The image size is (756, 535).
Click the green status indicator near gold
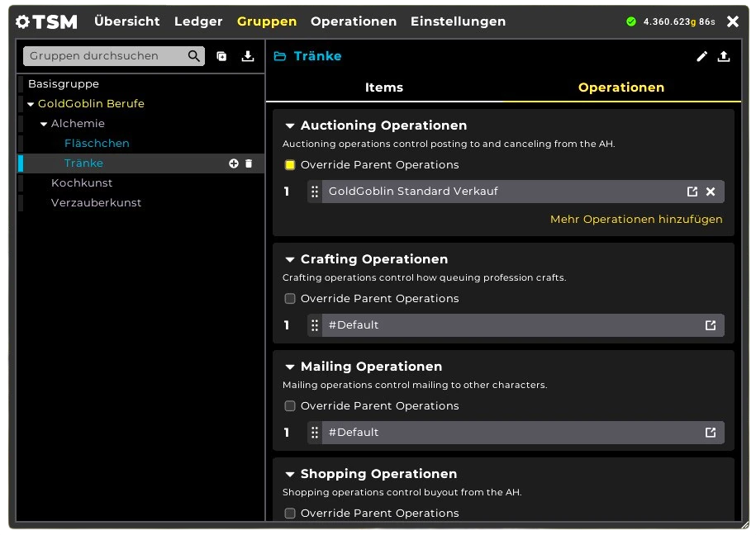(x=631, y=21)
